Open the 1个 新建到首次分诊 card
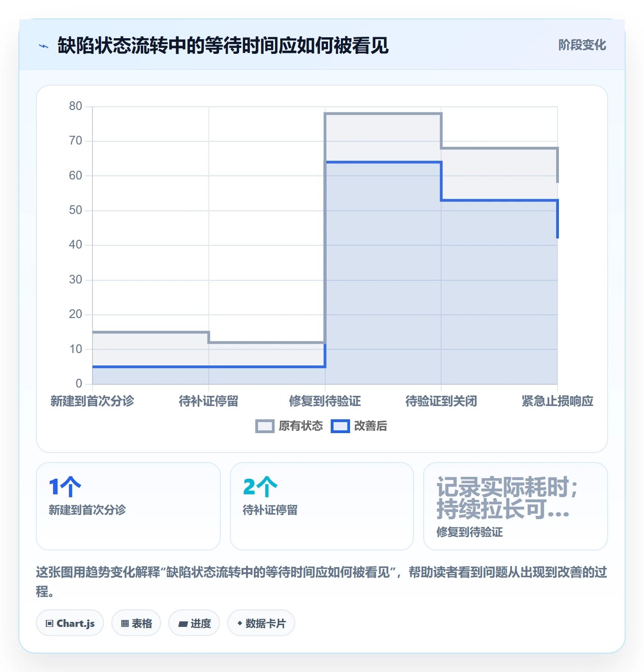The width and height of the screenshot is (644, 672). 128,506
